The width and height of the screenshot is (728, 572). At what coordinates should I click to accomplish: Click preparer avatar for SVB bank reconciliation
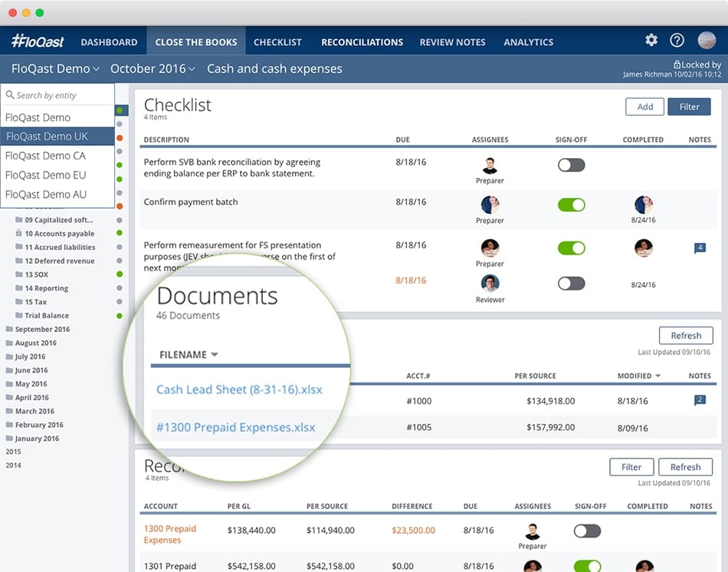[490, 165]
